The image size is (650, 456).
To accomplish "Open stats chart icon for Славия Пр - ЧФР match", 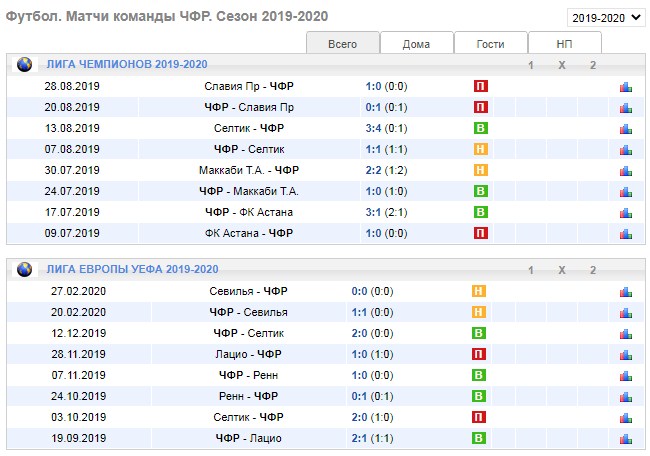I will [x=626, y=86].
